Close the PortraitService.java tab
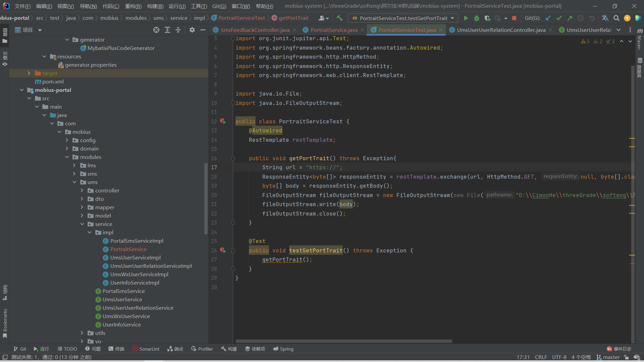Image resolution: width=644 pixels, height=362 pixels. click(x=362, y=30)
